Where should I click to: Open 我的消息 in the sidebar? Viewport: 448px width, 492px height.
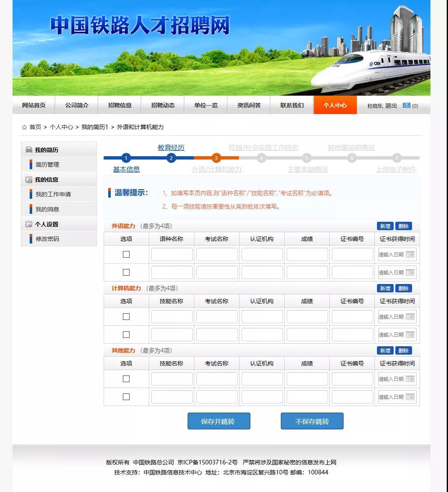coord(47,209)
